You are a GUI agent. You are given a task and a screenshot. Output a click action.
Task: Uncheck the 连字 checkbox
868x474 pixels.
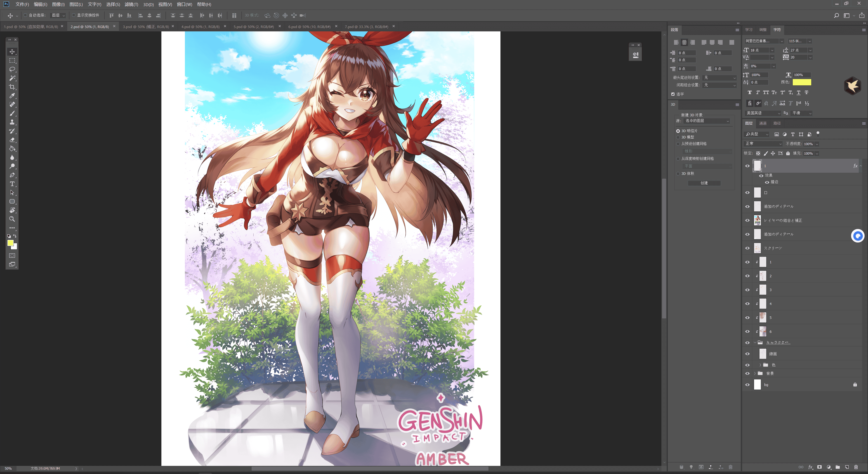click(x=673, y=94)
